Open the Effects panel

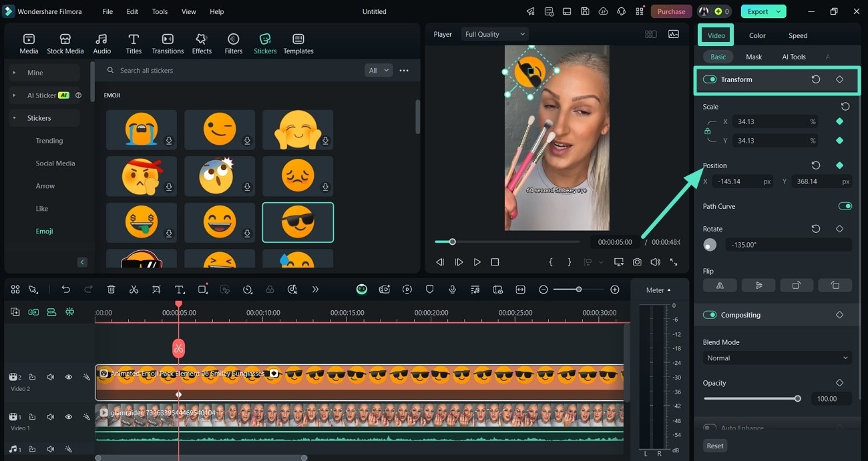pos(202,43)
